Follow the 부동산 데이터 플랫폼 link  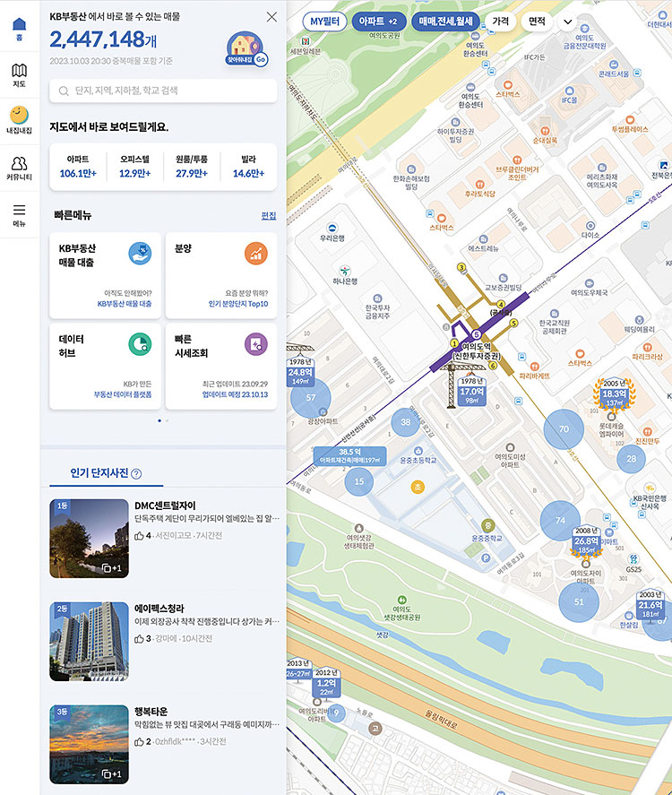123,394
